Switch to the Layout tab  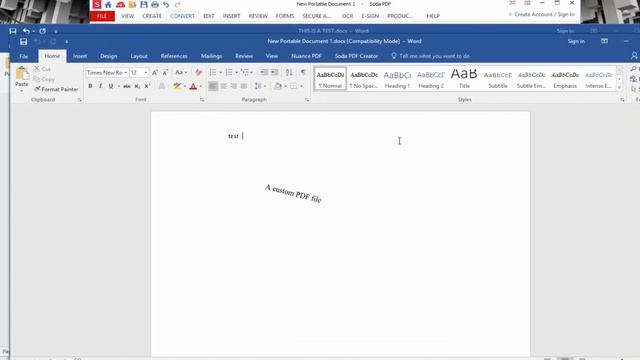point(139,56)
